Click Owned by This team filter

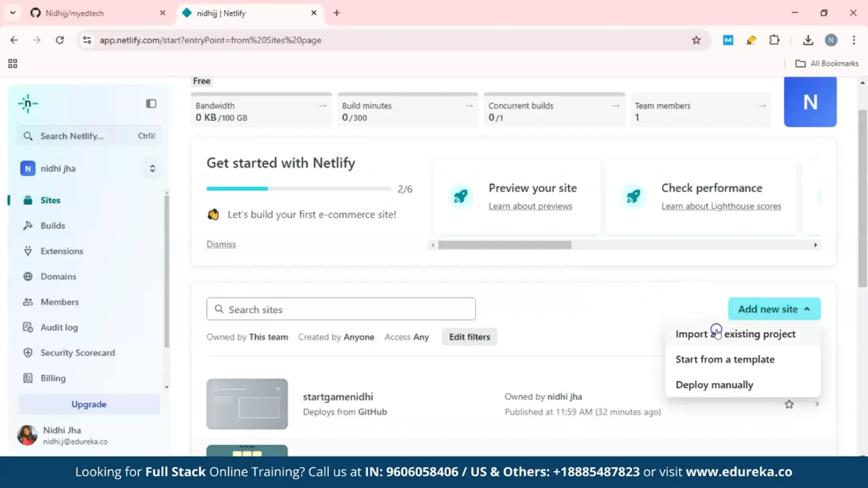click(247, 337)
